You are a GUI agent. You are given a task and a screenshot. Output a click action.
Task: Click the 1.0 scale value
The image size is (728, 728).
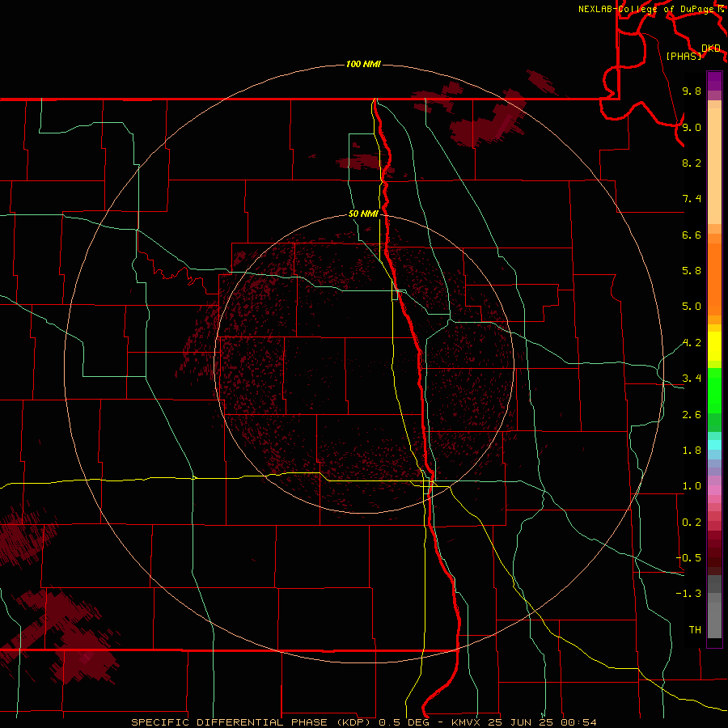(x=692, y=486)
